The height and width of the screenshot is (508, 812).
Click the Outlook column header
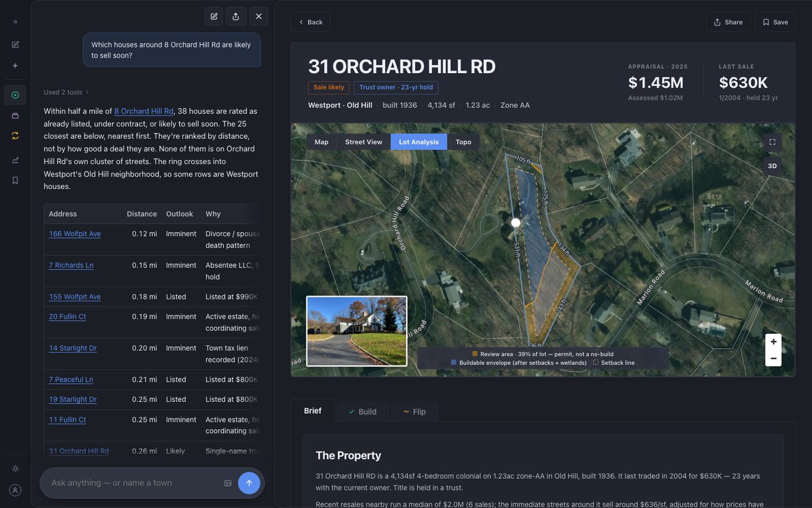click(x=179, y=214)
